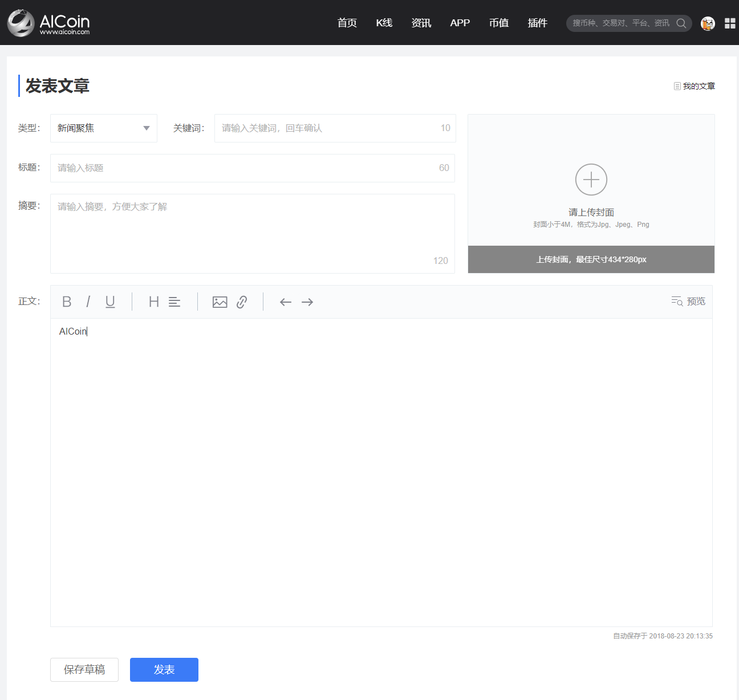Open the 类型 article category dropdown
The image size is (739, 700).
click(x=103, y=128)
